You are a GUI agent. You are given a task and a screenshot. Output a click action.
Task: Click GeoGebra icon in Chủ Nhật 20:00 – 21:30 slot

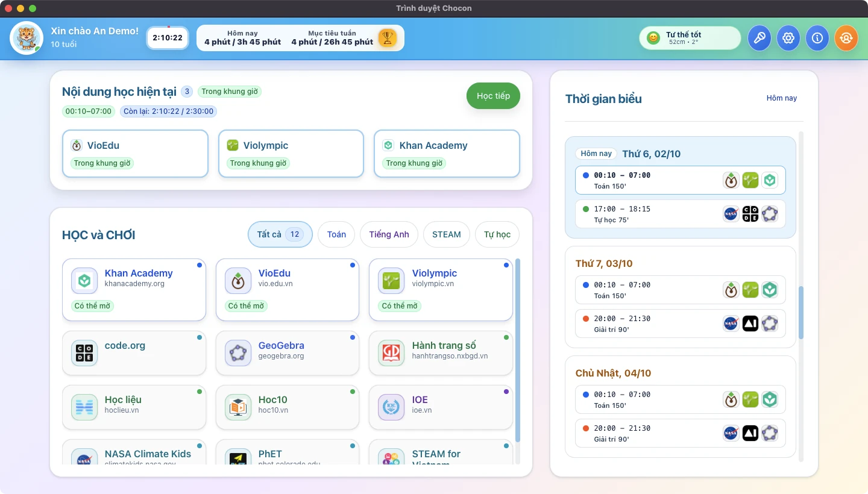[x=770, y=433]
